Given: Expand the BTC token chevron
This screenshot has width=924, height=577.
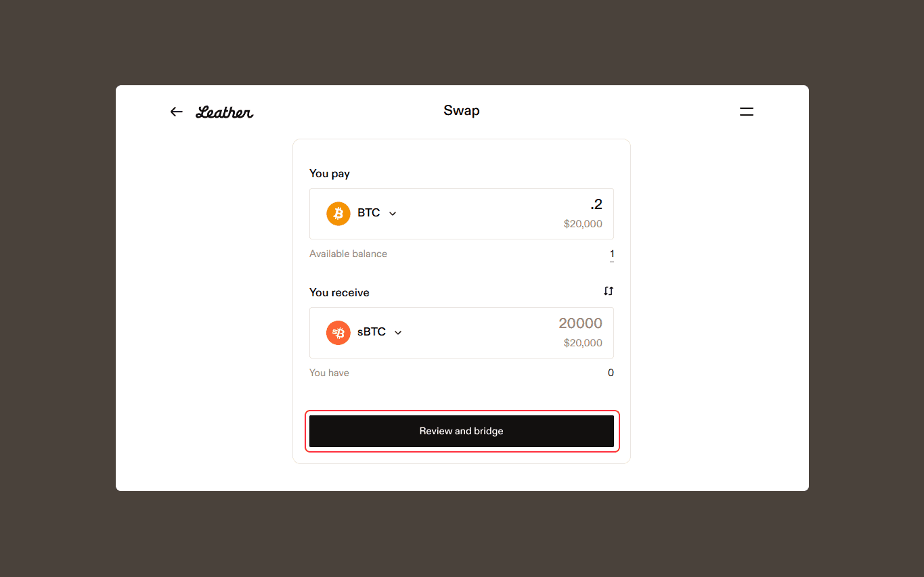Looking at the screenshot, I should click(393, 214).
